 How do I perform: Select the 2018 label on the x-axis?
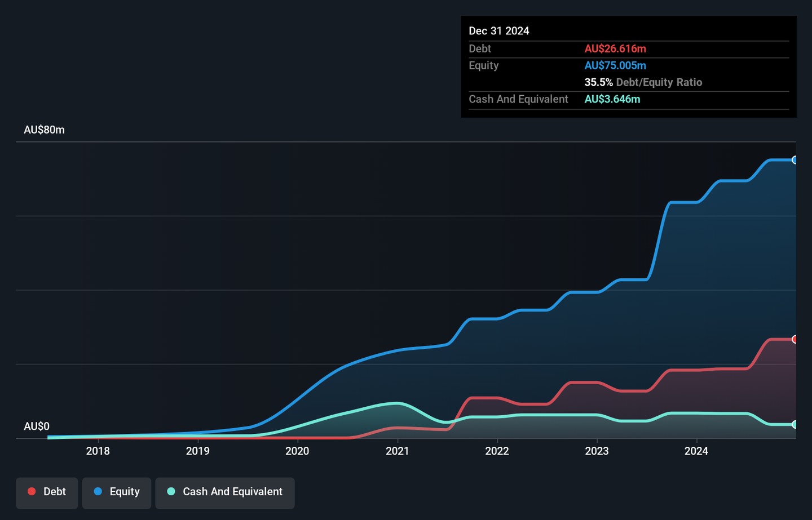coord(98,451)
